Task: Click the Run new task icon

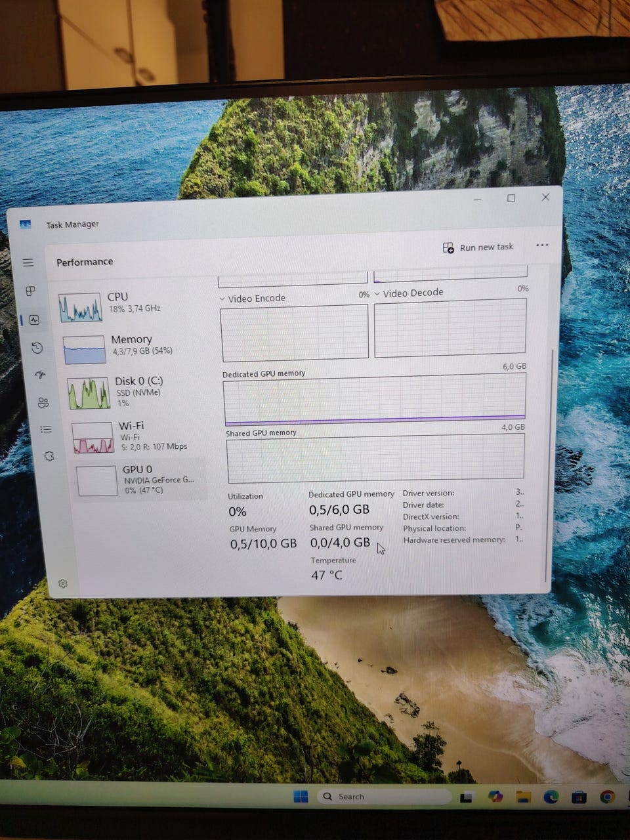Action: [x=448, y=247]
